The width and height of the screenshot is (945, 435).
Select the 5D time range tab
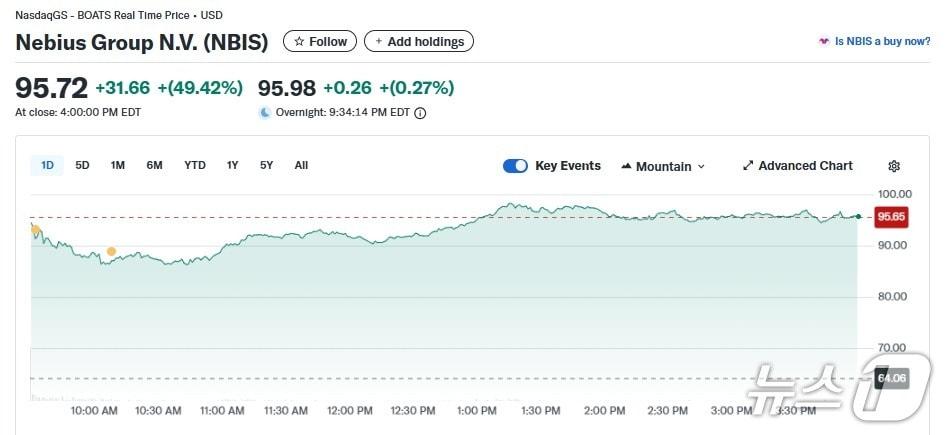click(x=82, y=165)
